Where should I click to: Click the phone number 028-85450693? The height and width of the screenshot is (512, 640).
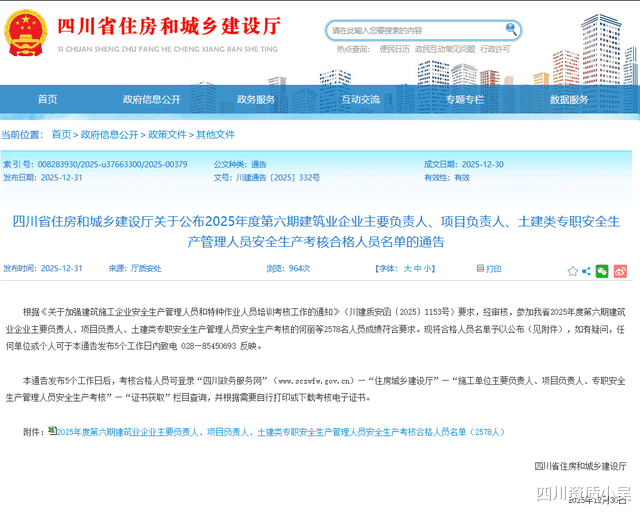click(x=208, y=346)
